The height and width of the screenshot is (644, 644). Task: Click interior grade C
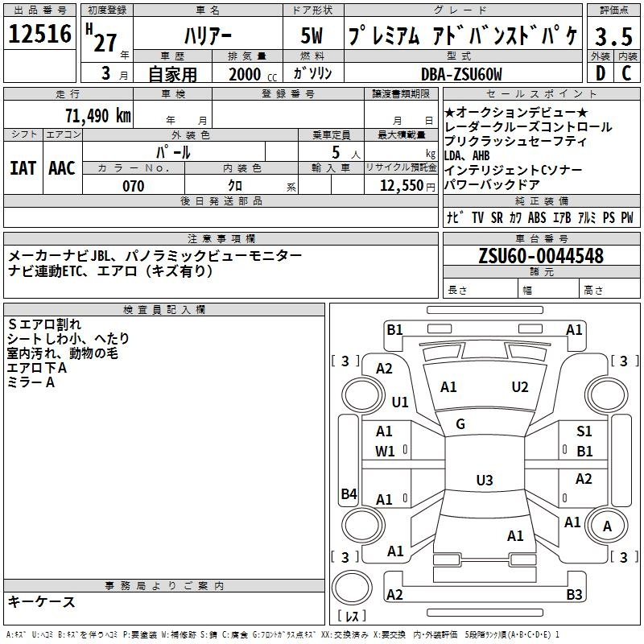[x=626, y=73]
